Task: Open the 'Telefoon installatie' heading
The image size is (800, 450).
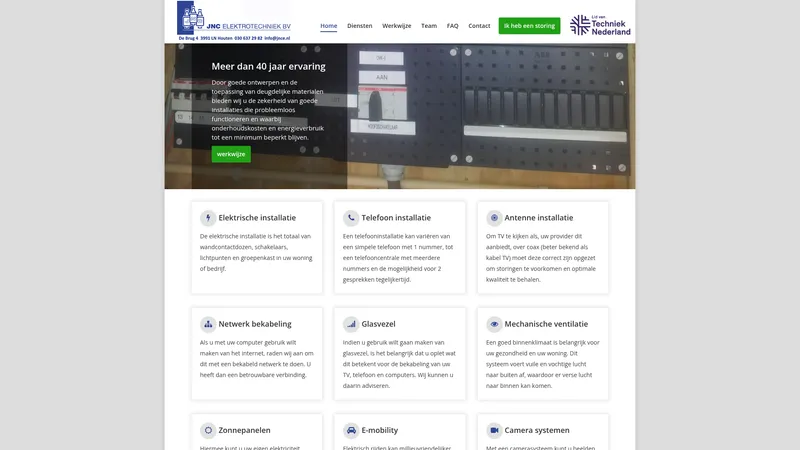Action: [x=396, y=218]
